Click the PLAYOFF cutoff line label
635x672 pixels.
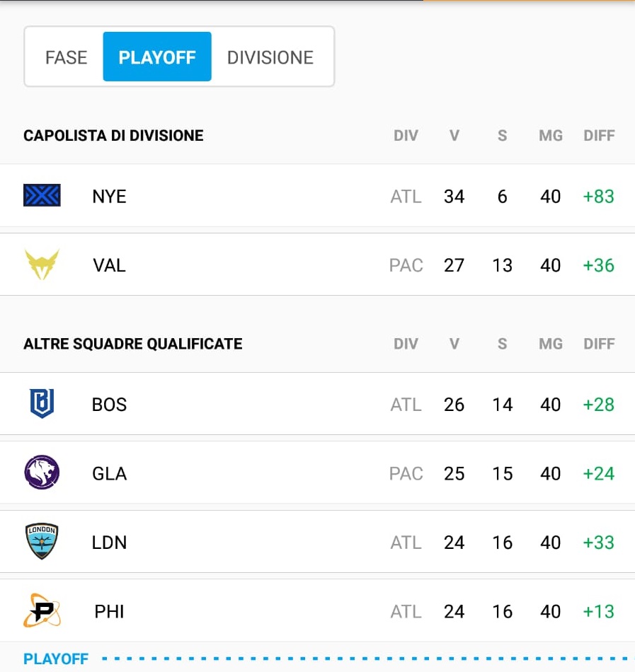point(56,659)
